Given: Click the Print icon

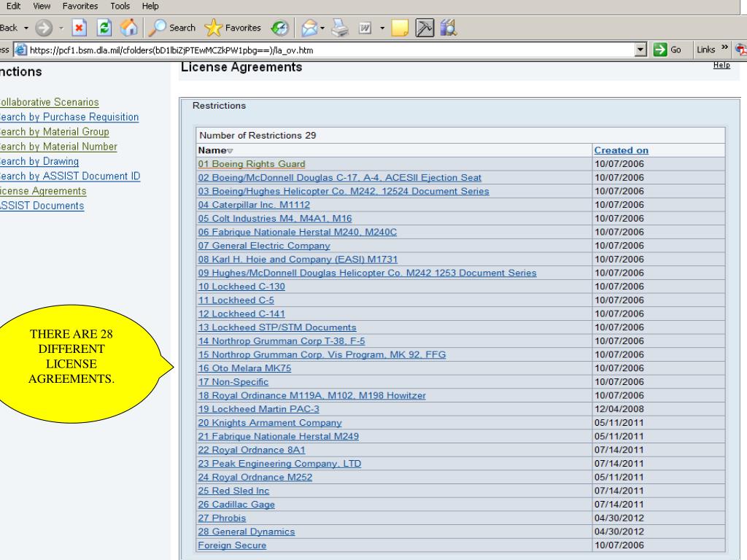Looking at the screenshot, I should [340, 28].
